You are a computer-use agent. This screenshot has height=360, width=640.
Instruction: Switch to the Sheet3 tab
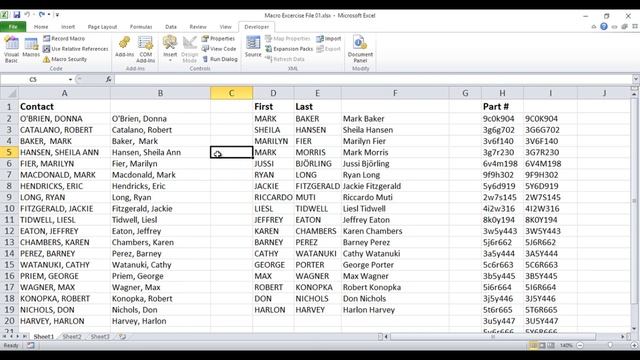pos(100,337)
